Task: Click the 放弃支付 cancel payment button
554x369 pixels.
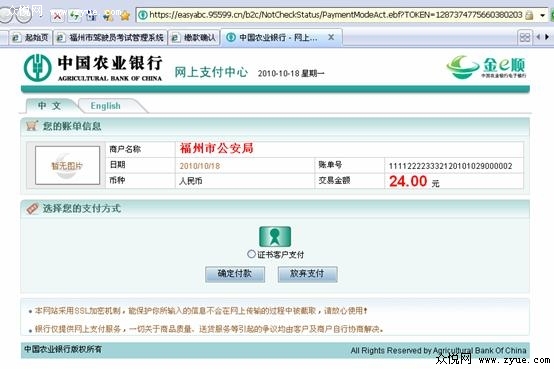Action: click(307, 274)
